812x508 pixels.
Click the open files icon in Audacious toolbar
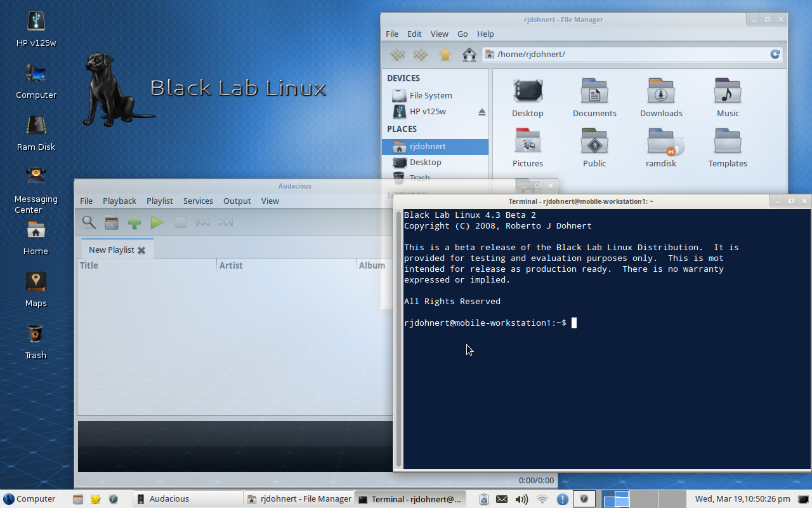112,223
